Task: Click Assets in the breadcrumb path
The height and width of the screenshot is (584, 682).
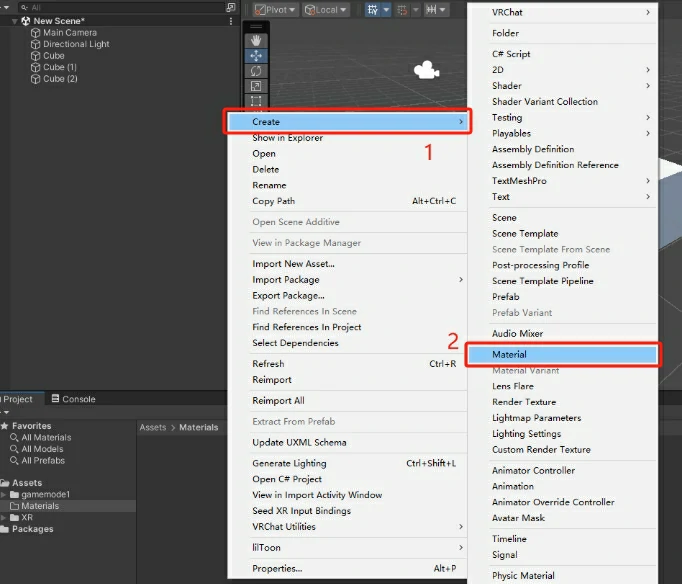Action: point(153,427)
